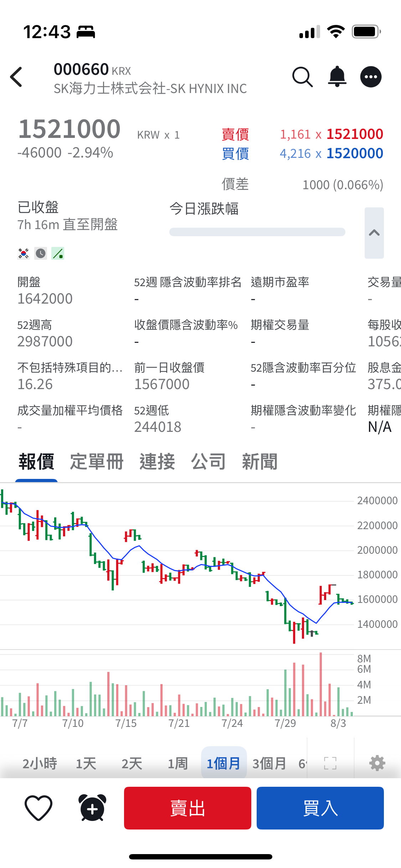This screenshot has height=868, width=401.
Task: Tap the 7h 16m 直至開盤 countdown
Action: pyautogui.click(x=67, y=225)
